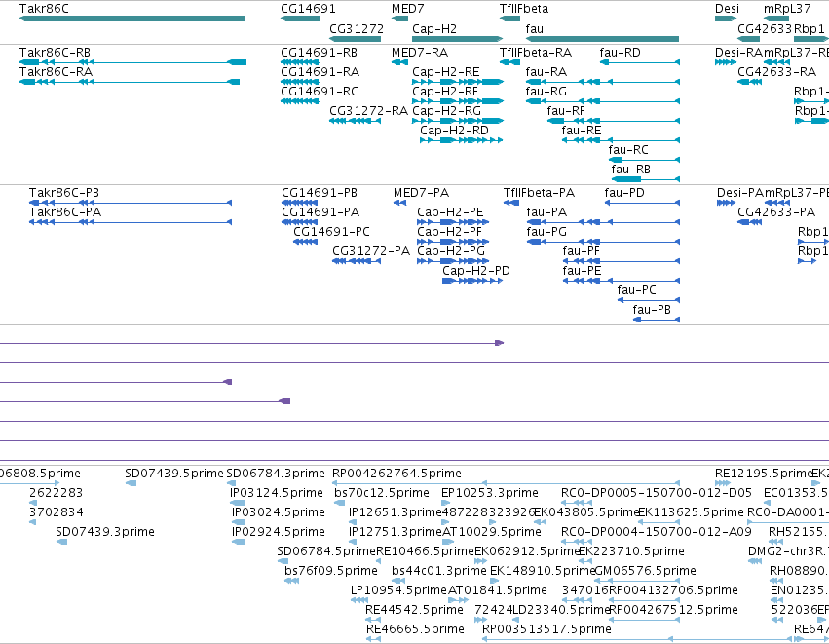Screen dimensions: 829x644
Task: Select feature 2622283 label
Action: click(57, 493)
